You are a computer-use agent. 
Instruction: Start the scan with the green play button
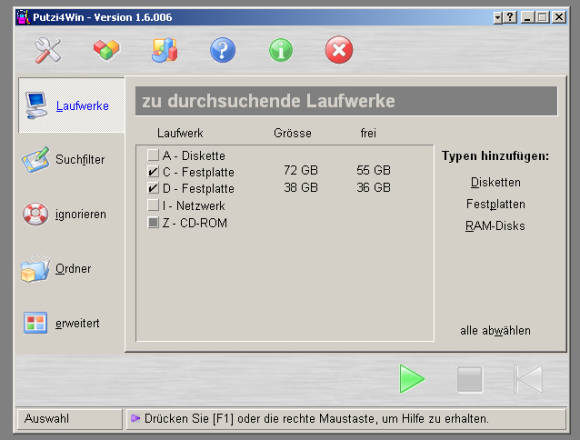pos(412,379)
